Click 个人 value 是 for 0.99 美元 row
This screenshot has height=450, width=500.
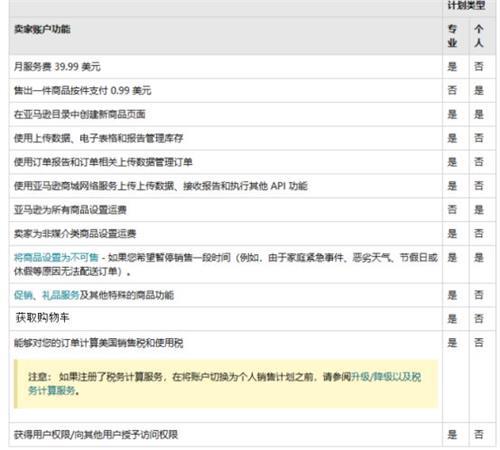click(x=479, y=90)
